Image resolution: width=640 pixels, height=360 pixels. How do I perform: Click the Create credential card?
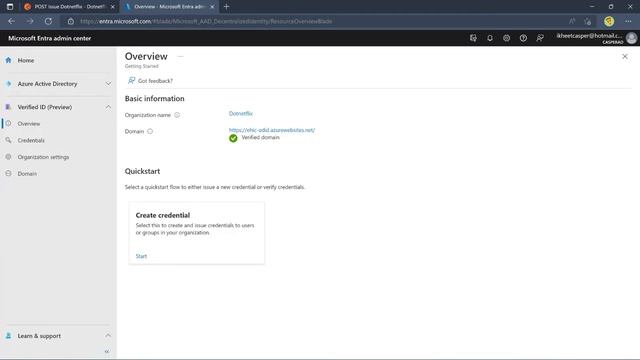196,233
